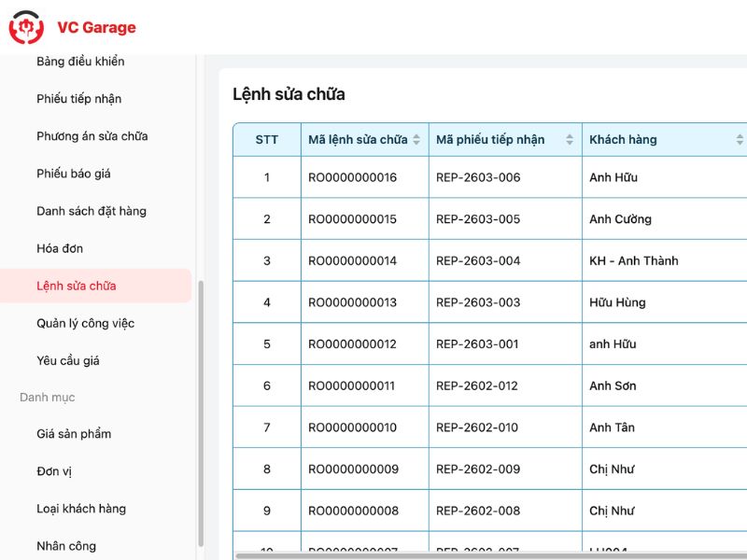Go to Yêu cầu giá

pyautogui.click(x=68, y=360)
